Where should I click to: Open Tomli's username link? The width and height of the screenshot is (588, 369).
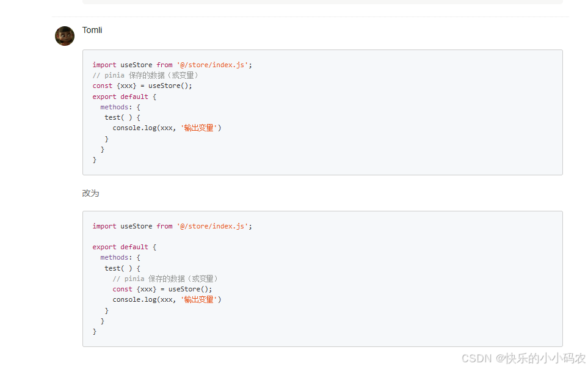(92, 29)
